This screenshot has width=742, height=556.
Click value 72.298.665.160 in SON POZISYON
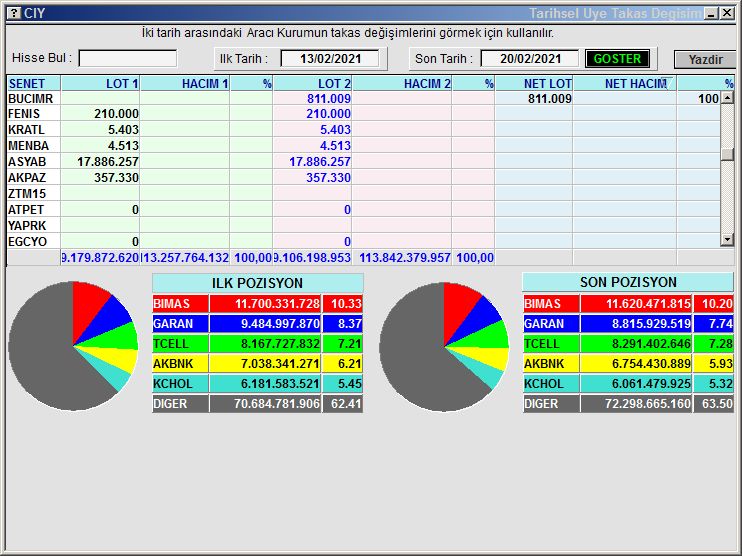(x=648, y=404)
